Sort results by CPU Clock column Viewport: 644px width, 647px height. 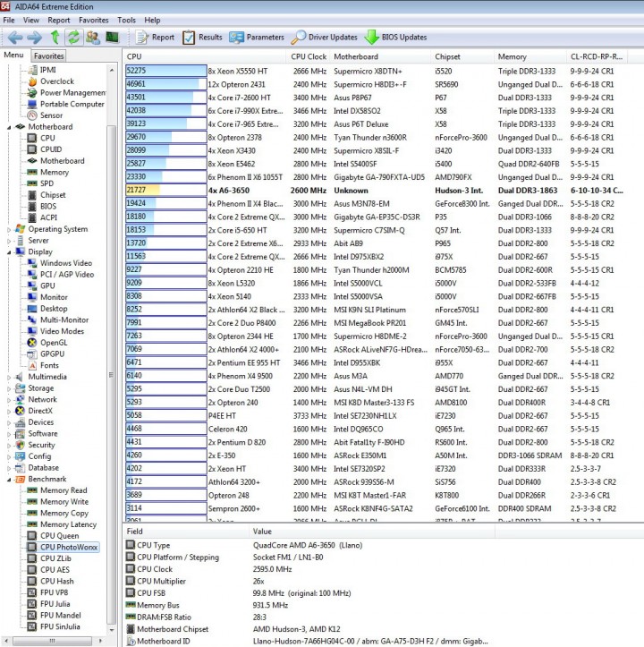308,56
